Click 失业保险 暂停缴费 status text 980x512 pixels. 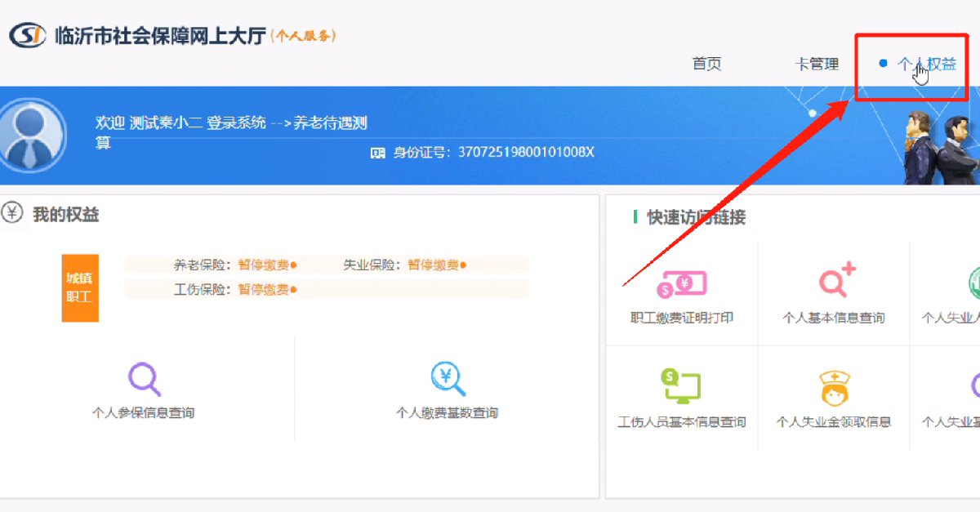pyautogui.click(x=433, y=265)
